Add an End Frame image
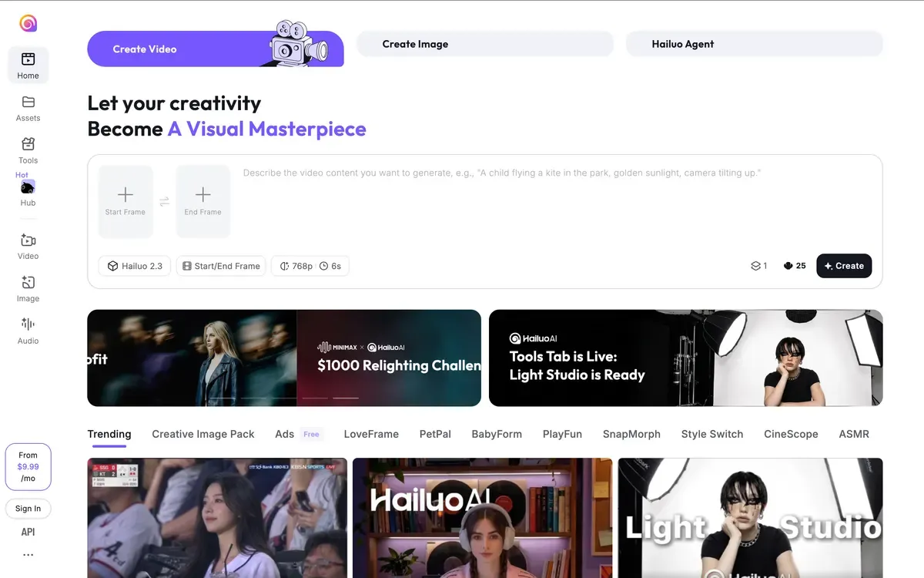 203,201
